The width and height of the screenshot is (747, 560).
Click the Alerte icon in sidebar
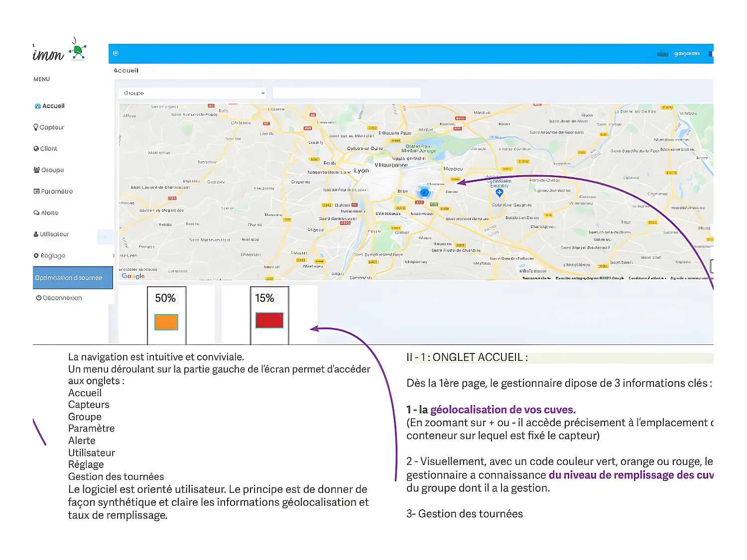[36, 213]
